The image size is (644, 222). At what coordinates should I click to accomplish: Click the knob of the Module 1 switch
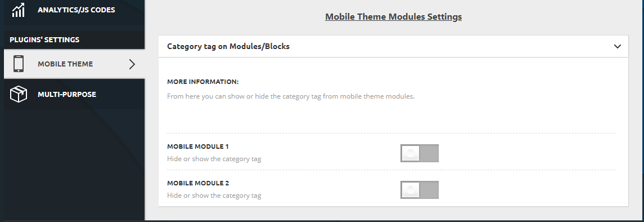click(x=410, y=153)
